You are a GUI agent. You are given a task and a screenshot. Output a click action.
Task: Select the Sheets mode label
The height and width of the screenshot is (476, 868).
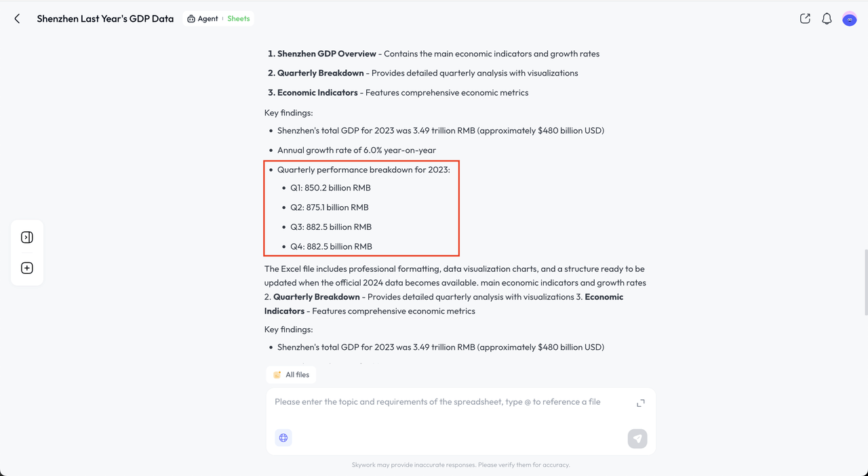239,19
